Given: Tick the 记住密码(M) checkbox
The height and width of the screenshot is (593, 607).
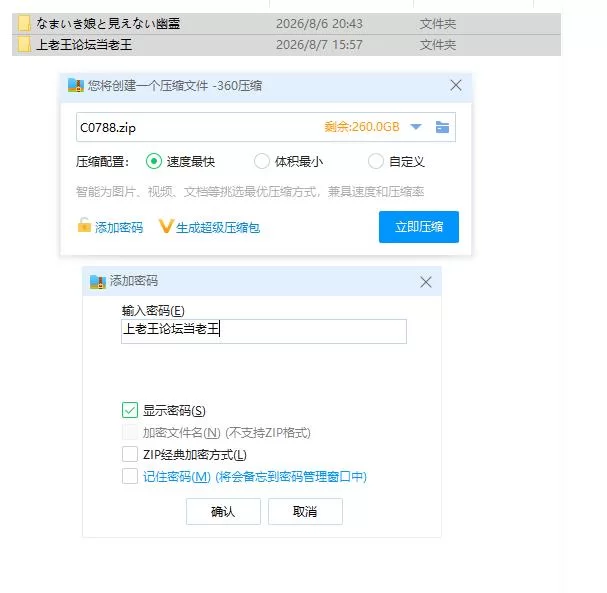Looking at the screenshot, I should click(130, 476).
